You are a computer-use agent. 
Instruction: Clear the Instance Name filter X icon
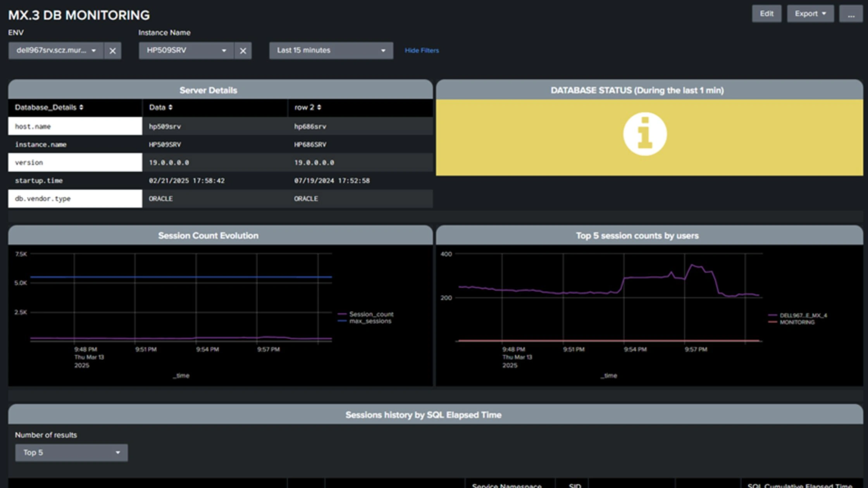243,51
